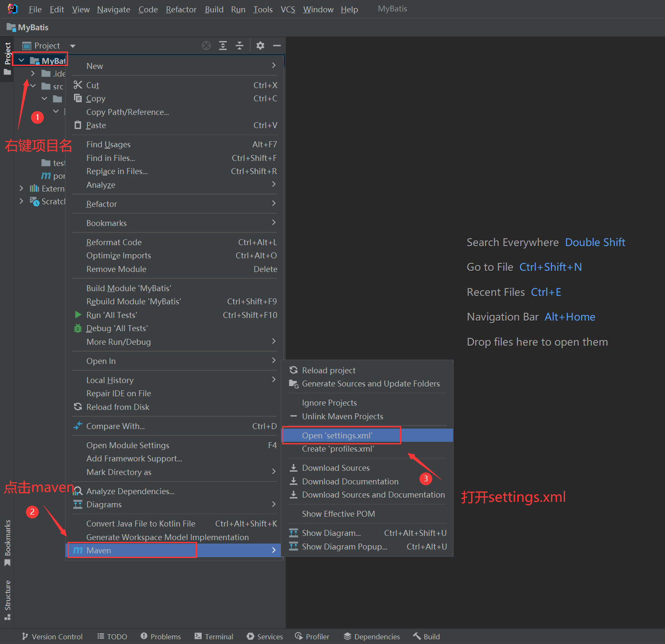Viewport: 665px width, 644px height.
Task: Open the Project view dropdown arrow
Action: click(x=73, y=46)
